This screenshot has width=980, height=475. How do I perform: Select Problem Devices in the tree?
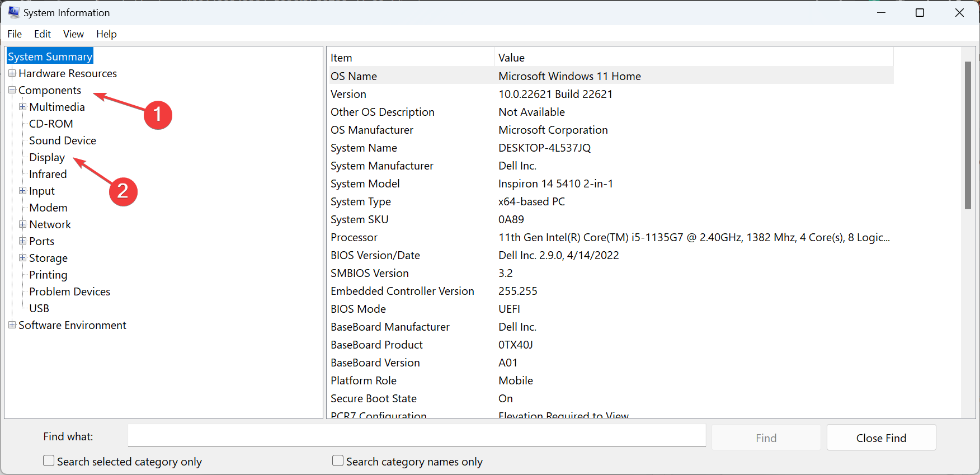pos(70,291)
